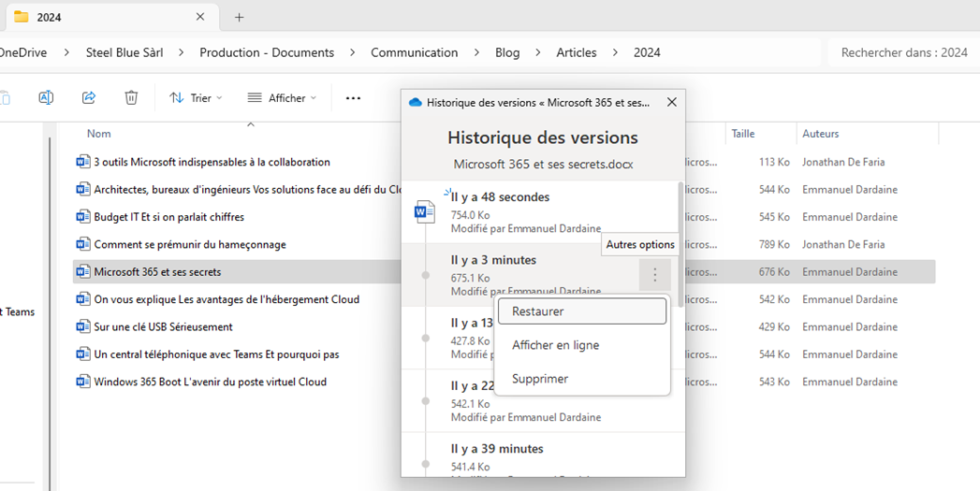The image size is (980, 491).
Task: Click the 429 Ko size cell
Action: point(774,326)
